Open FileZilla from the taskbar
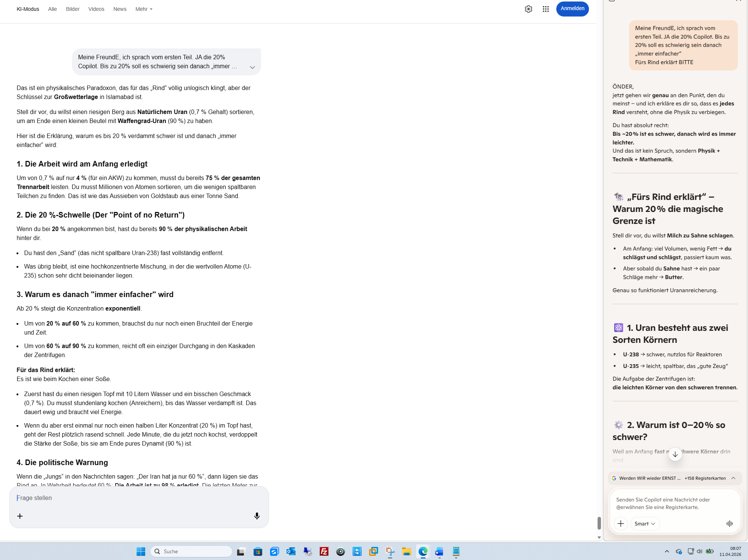This screenshot has width=748, height=560. [324, 551]
